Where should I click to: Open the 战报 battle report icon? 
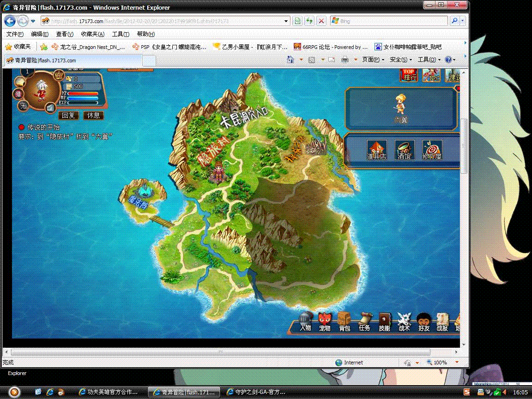[x=442, y=322]
